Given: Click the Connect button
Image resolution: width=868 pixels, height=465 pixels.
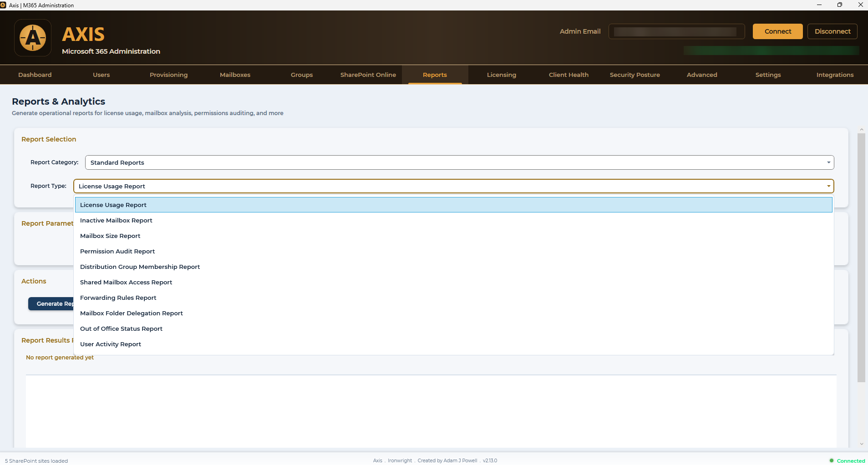Looking at the screenshot, I should coord(777,31).
